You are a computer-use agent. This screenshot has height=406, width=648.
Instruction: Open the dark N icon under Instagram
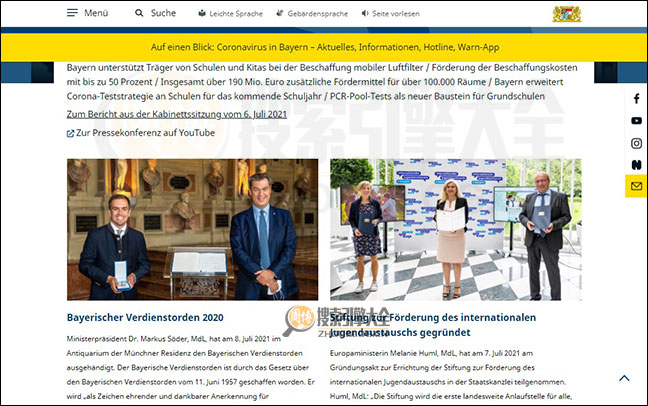point(636,165)
